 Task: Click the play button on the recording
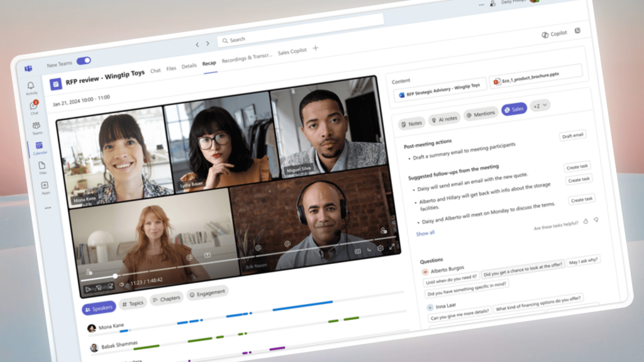(x=87, y=289)
